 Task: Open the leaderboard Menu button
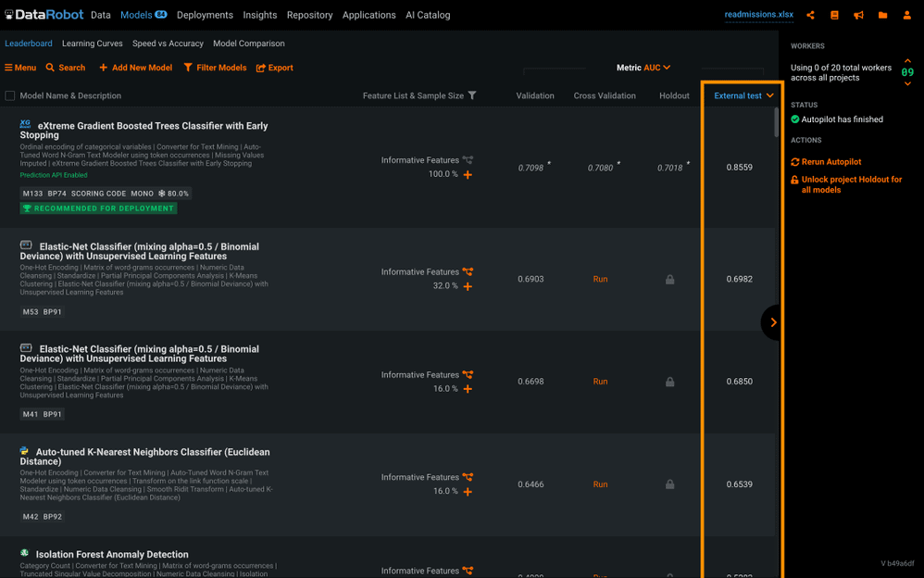pos(20,68)
